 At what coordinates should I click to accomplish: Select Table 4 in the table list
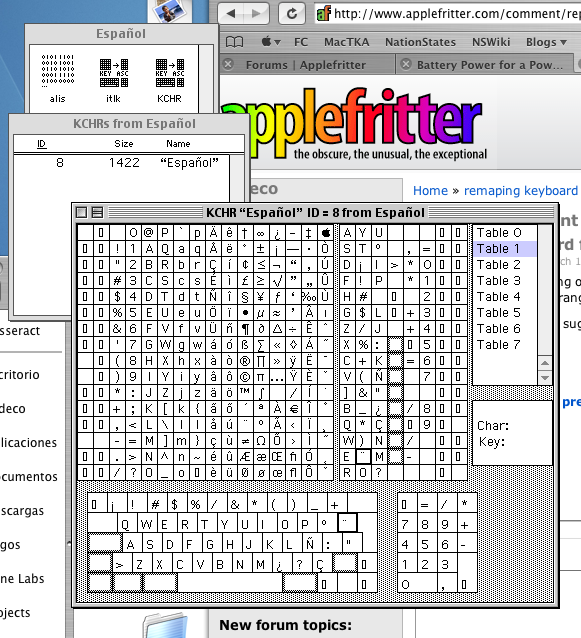coord(505,297)
